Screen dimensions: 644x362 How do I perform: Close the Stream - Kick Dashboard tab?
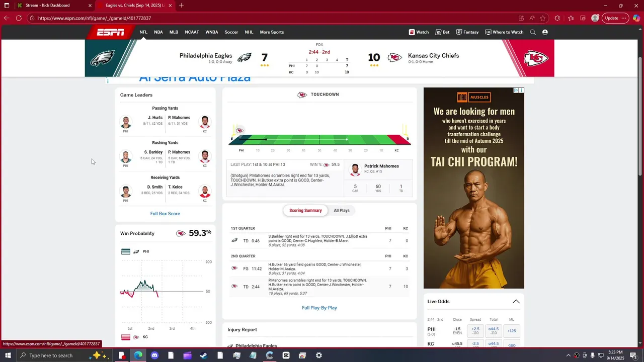pos(90,6)
